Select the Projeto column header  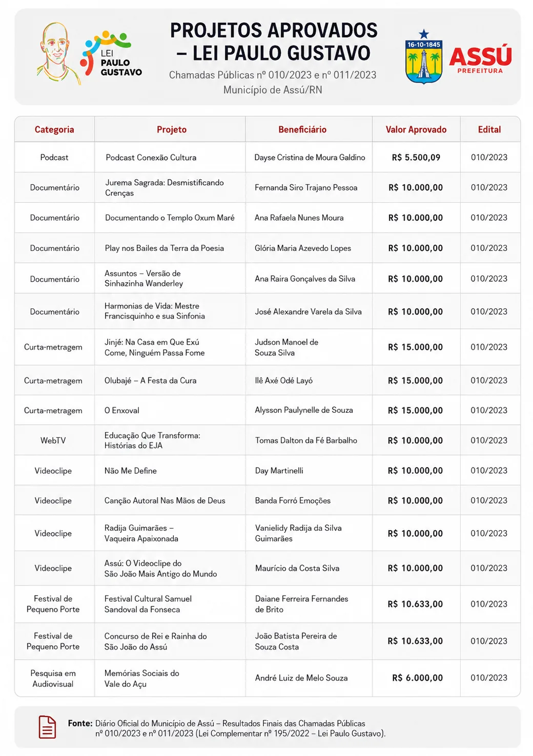172,130
